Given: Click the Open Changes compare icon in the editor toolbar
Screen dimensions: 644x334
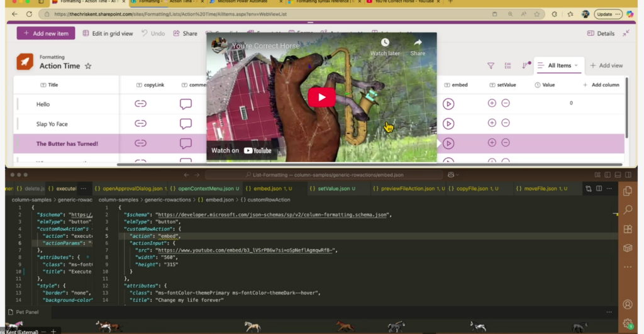Looking at the screenshot, I should click(589, 189).
